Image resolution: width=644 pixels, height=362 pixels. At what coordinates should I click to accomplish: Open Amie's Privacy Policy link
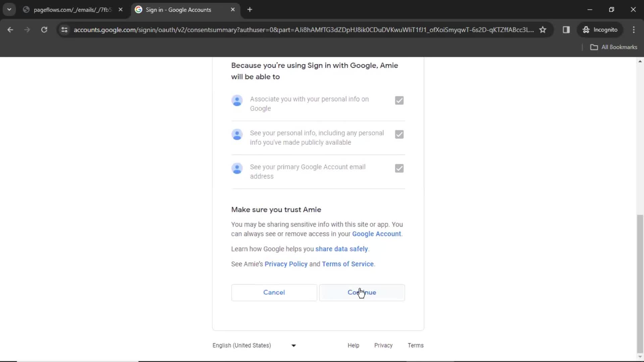(286, 264)
